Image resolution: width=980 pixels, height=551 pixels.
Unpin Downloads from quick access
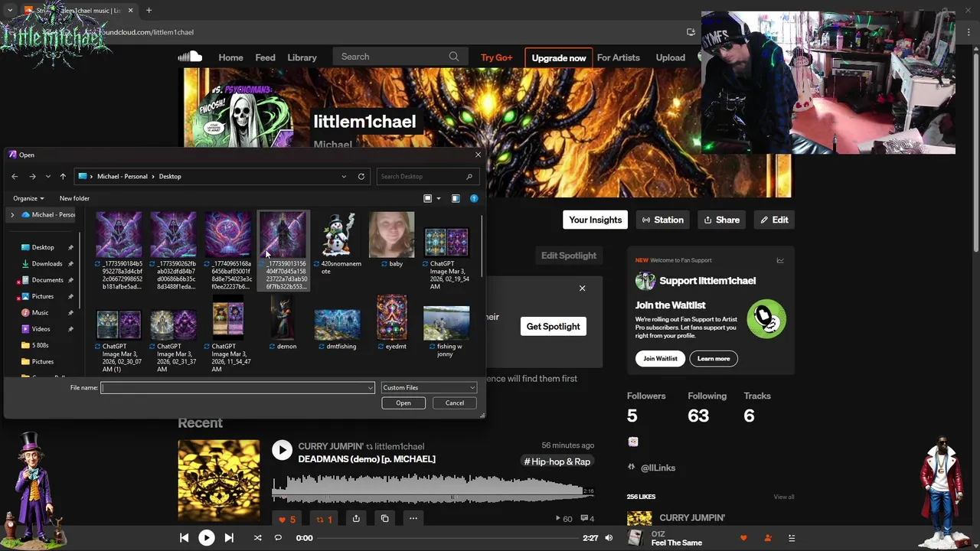[70, 264]
